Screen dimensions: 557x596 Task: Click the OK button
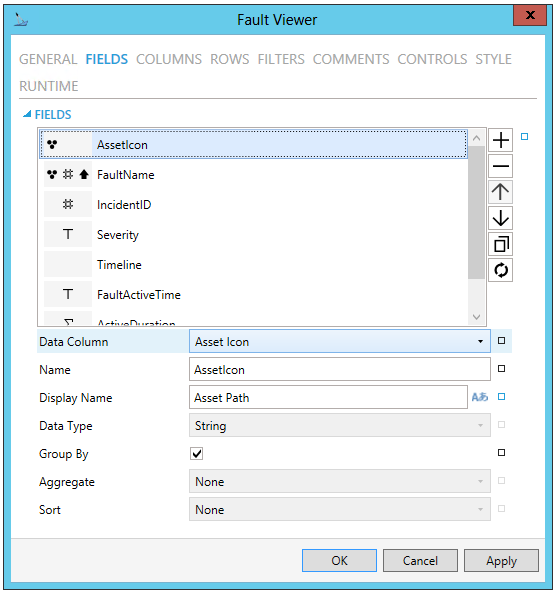[340, 561]
